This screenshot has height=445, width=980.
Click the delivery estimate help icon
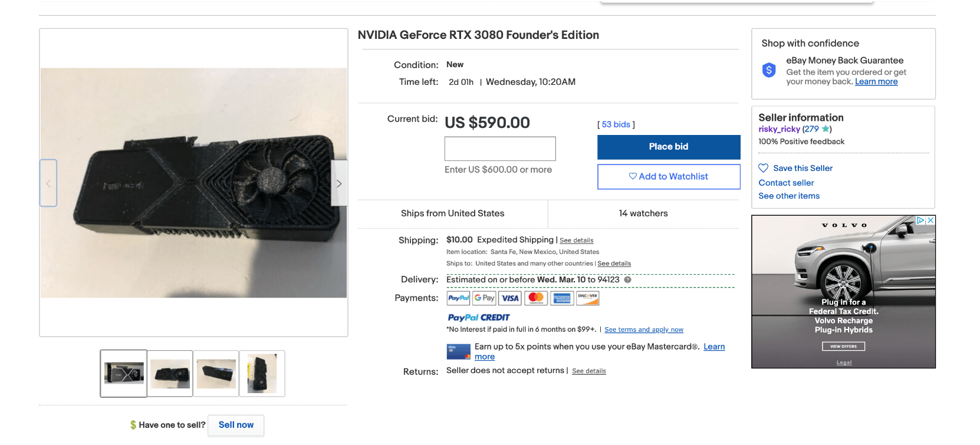(627, 280)
